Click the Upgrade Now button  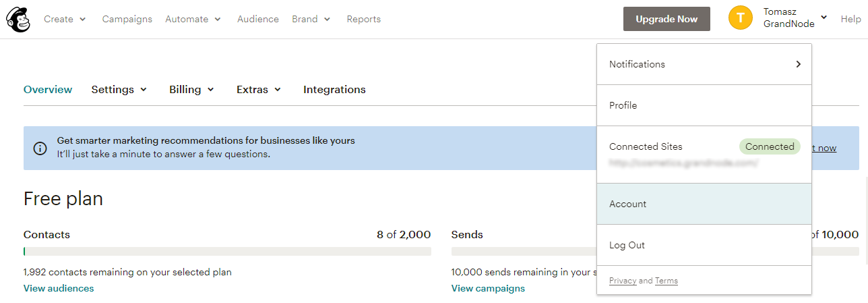pyautogui.click(x=666, y=19)
